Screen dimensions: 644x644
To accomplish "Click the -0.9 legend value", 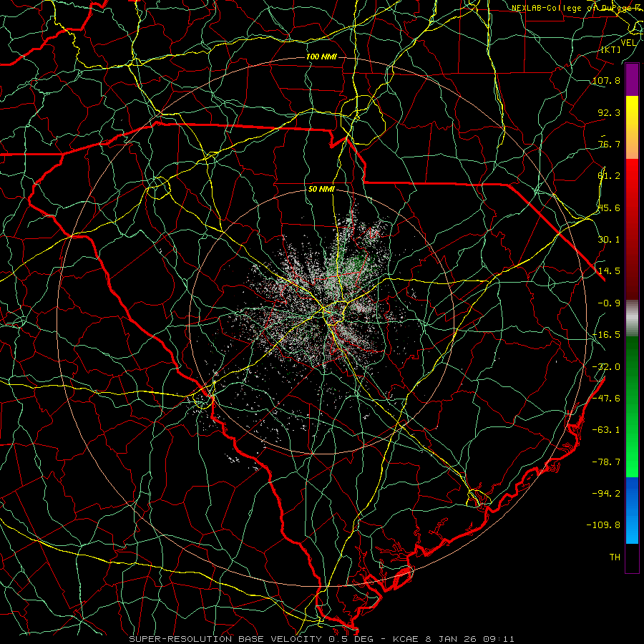I will click(609, 303).
